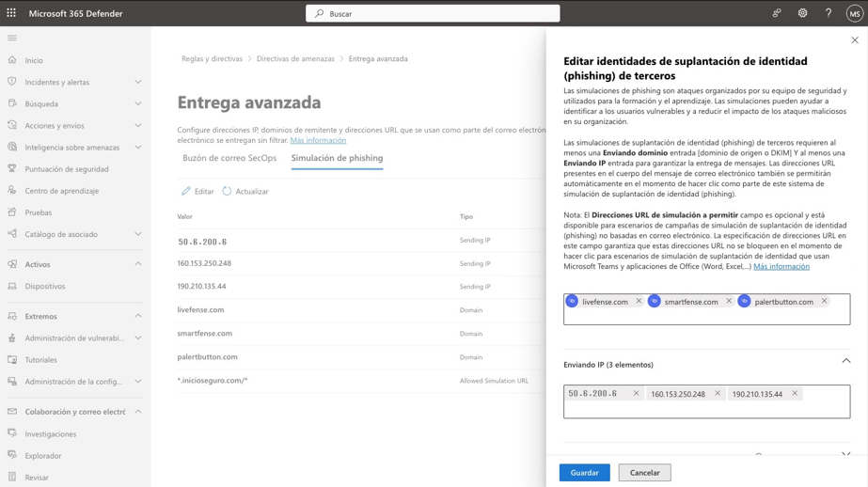This screenshot has width=868, height=487.
Task: Open Más información link in panel
Action: pyautogui.click(x=781, y=266)
